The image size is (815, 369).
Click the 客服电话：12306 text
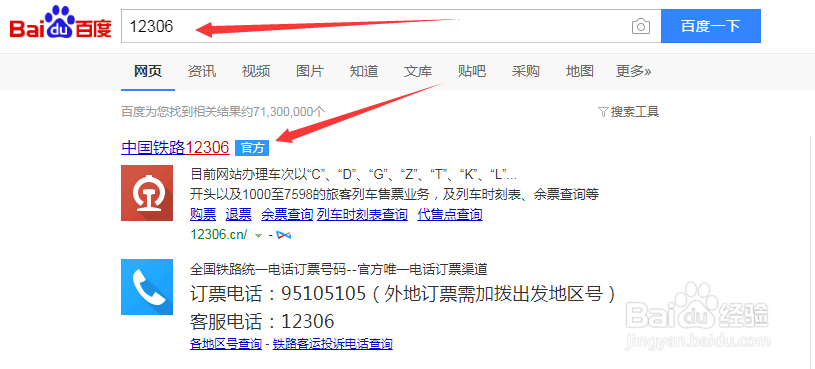point(262,322)
